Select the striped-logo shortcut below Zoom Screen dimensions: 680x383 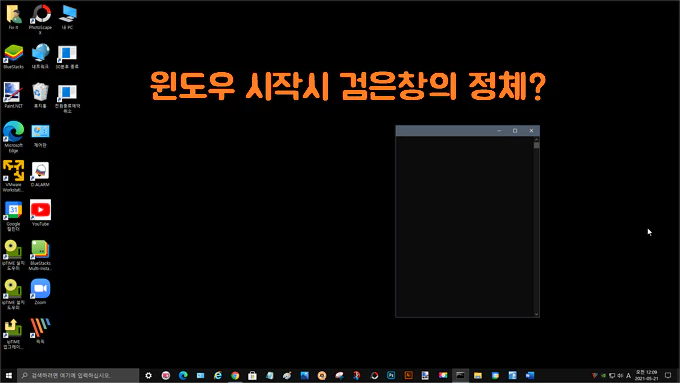(x=40, y=331)
